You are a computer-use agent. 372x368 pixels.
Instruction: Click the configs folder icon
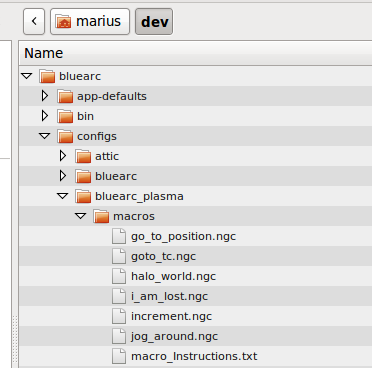click(65, 136)
